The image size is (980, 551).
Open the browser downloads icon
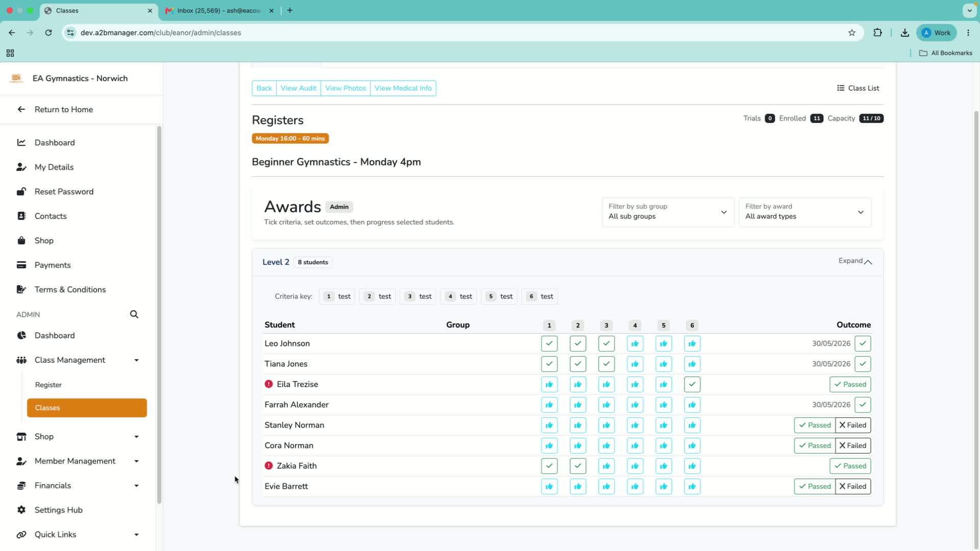click(x=905, y=33)
